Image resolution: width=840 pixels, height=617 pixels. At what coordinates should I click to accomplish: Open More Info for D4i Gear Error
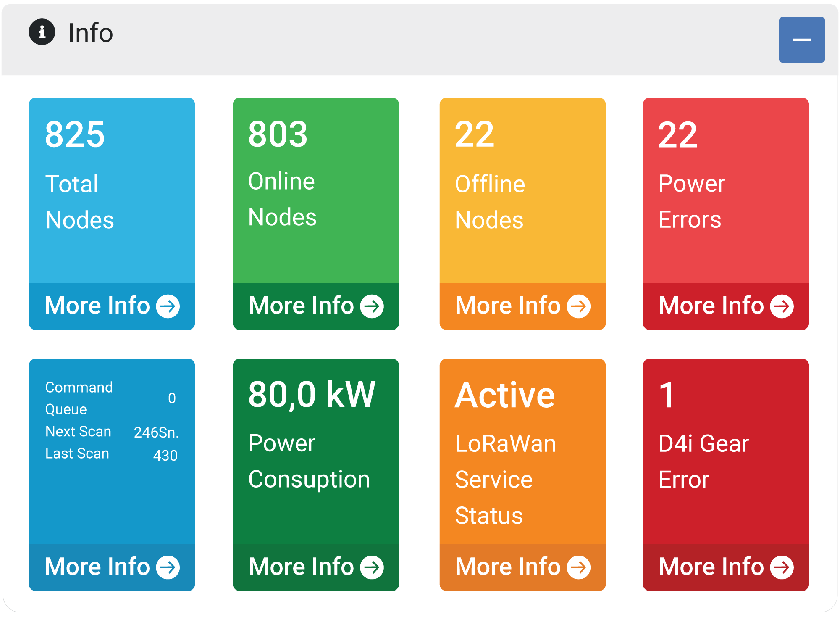pyautogui.click(x=726, y=567)
